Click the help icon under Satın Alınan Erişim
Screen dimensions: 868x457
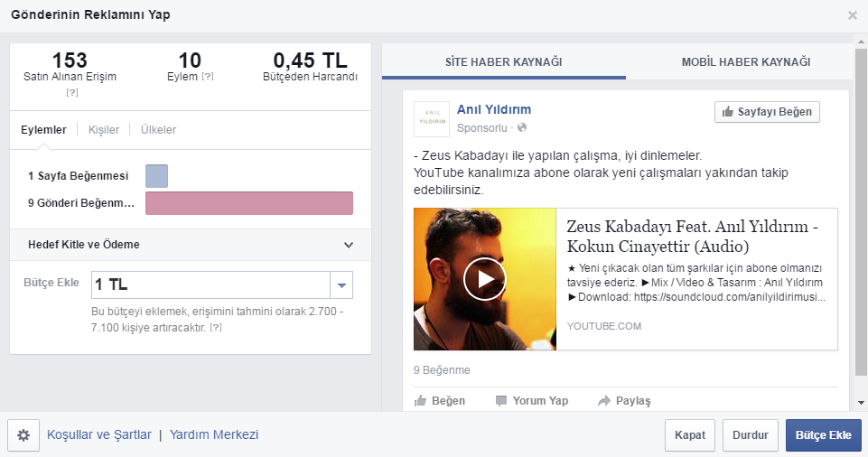(71, 92)
